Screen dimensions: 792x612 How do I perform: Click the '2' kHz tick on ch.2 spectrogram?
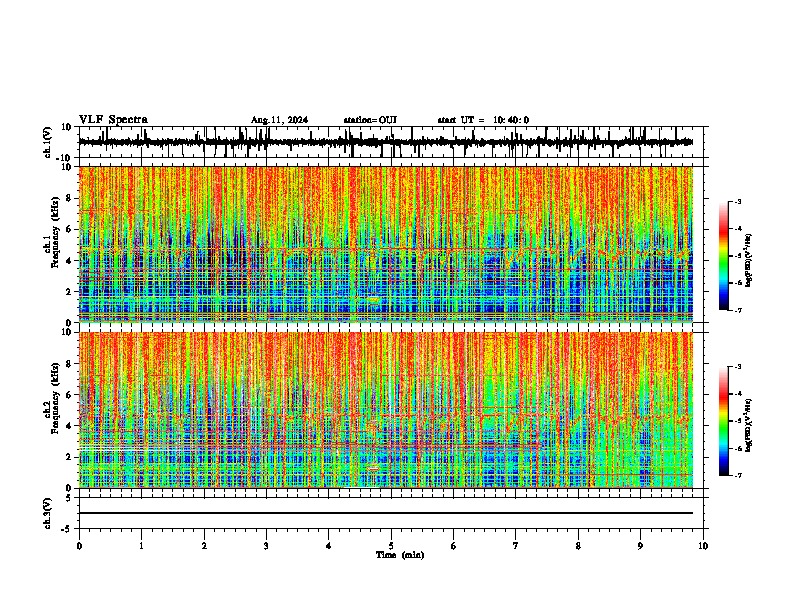(70, 457)
